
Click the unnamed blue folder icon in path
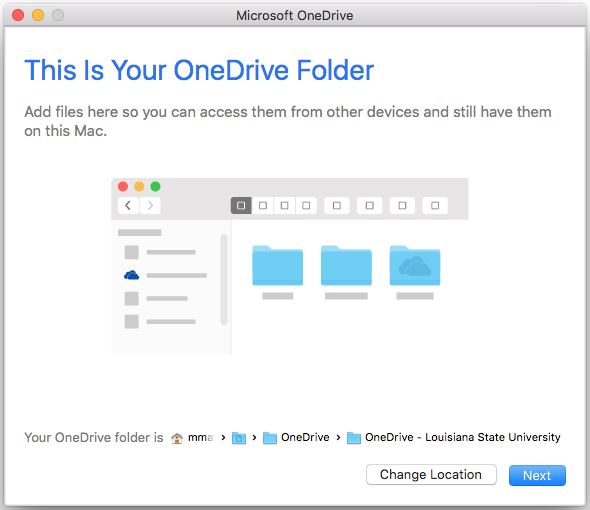pos(239,438)
